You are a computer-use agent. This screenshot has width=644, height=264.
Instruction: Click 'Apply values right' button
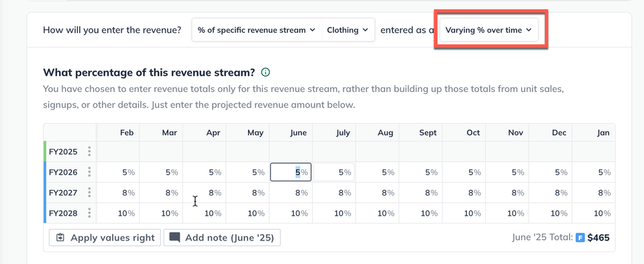pos(105,238)
